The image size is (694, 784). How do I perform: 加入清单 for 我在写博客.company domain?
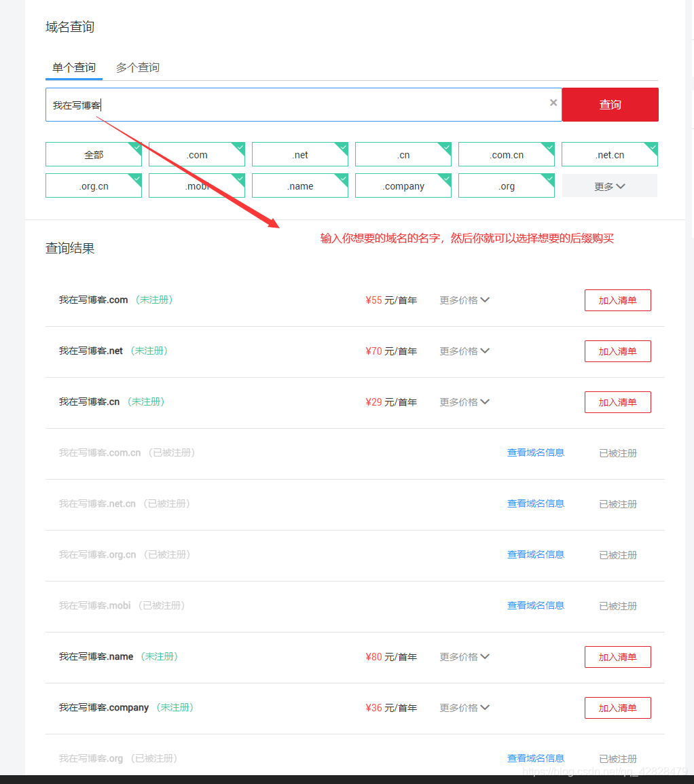point(617,707)
